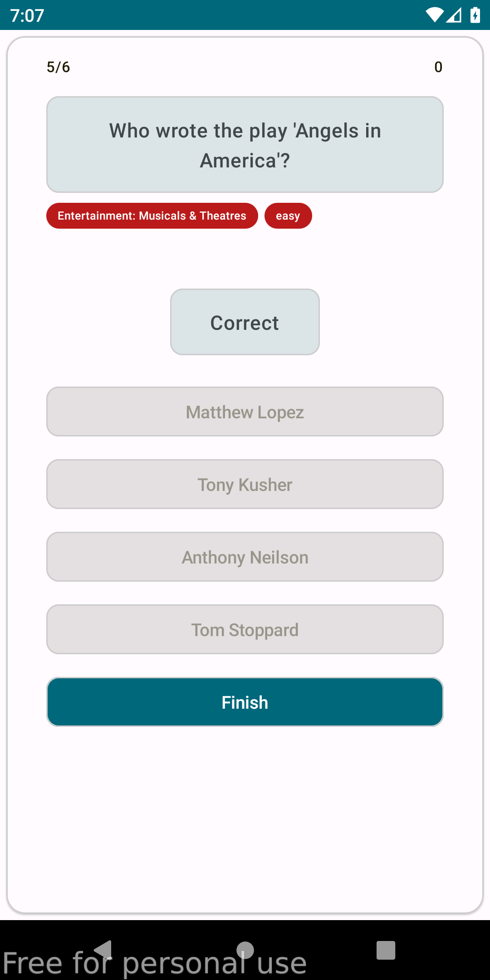The height and width of the screenshot is (980, 490).
Task: Tap the Android back navigation icon
Action: 104,949
